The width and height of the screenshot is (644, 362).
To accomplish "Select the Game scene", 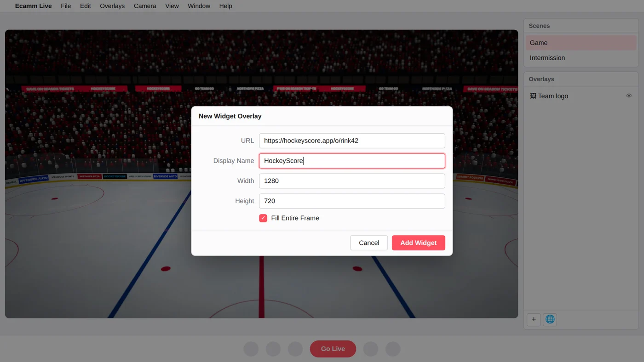I will click(581, 43).
